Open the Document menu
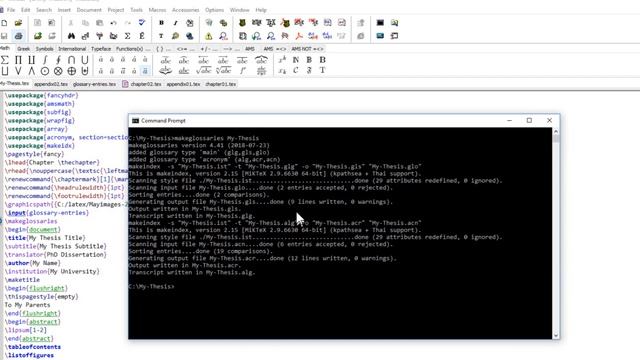The image size is (640, 360). pos(89,10)
